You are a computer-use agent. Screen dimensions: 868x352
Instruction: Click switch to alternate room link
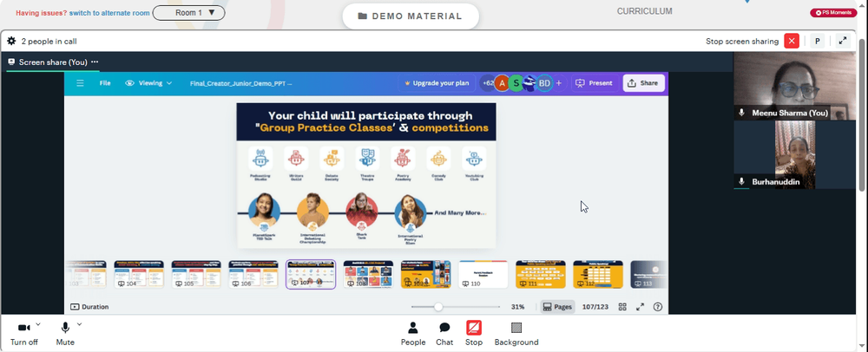pos(109,13)
